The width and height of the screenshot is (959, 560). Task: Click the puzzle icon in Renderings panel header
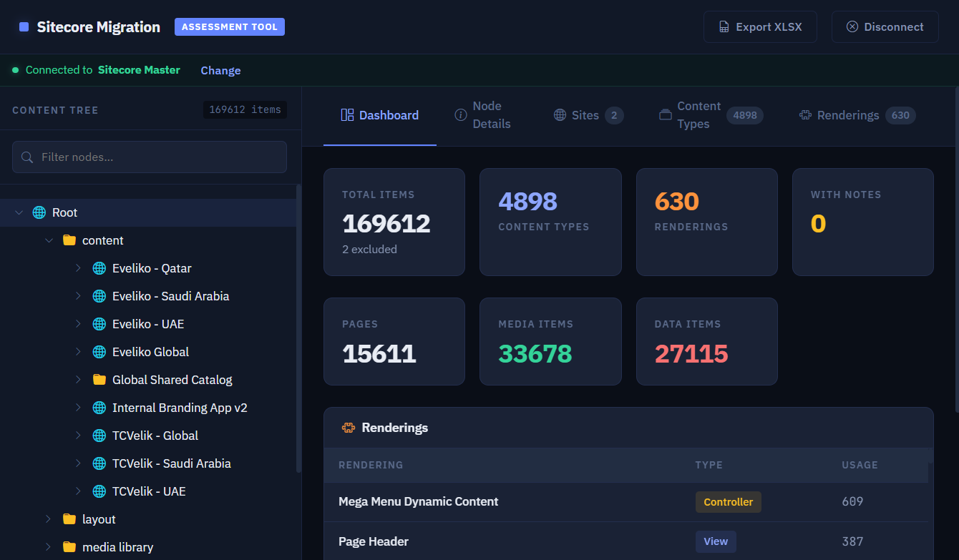tap(349, 428)
